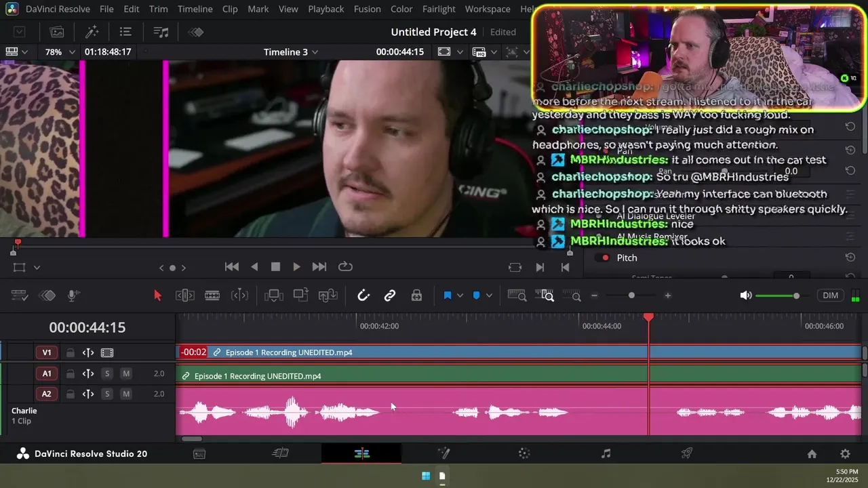The image size is (868, 488).
Task: Open the Color page
Action: (x=524, y=454)
